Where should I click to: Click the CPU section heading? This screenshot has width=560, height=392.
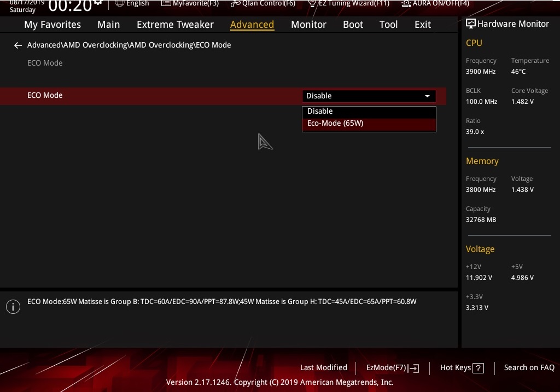pyautogui.click(x=474, y=43)
